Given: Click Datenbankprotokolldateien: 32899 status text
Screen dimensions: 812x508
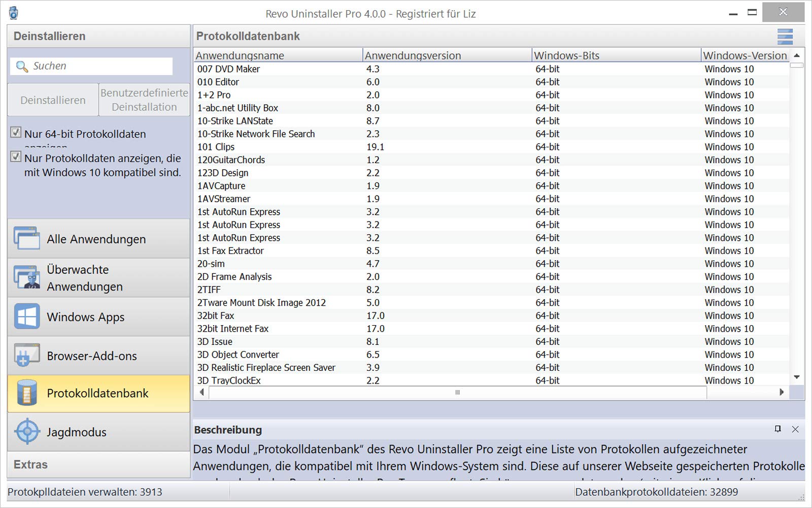Looking at the screenshot, I should (x=656, y=492).
